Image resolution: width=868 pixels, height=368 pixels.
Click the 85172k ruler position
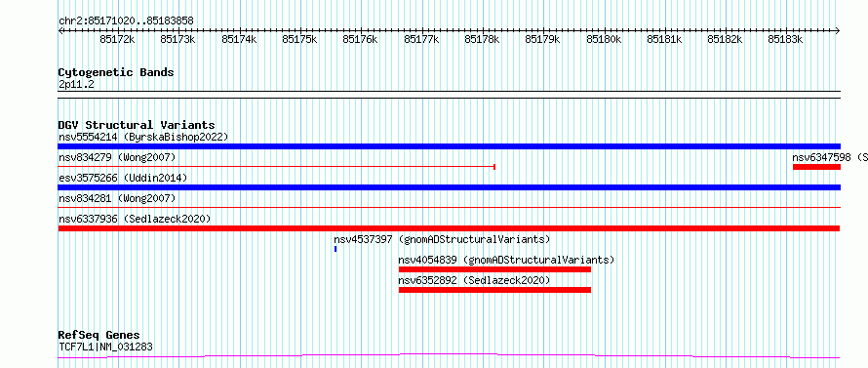(x=117, y=39)
